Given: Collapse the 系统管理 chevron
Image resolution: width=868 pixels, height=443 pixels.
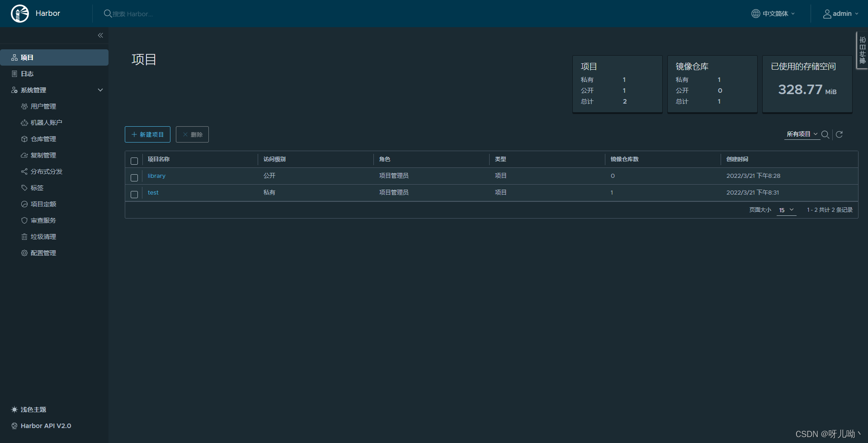Looking at the screenshot, I should [x=100, y=90].
